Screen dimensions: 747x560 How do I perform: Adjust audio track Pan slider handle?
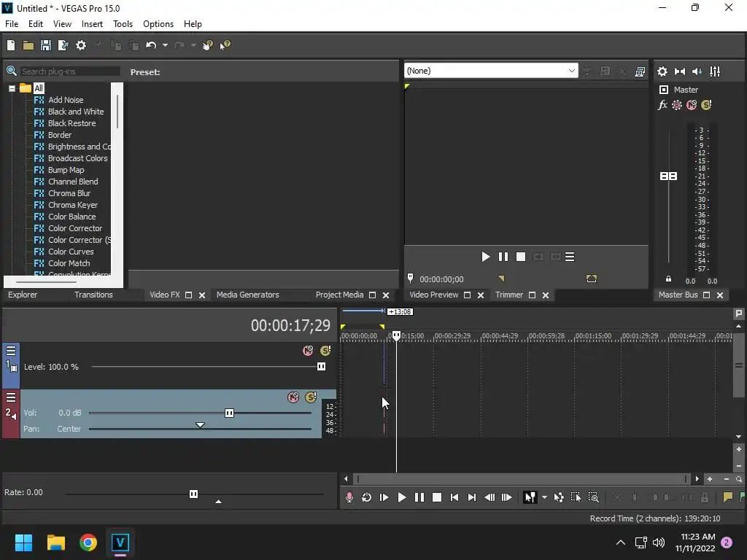[200, 425]
